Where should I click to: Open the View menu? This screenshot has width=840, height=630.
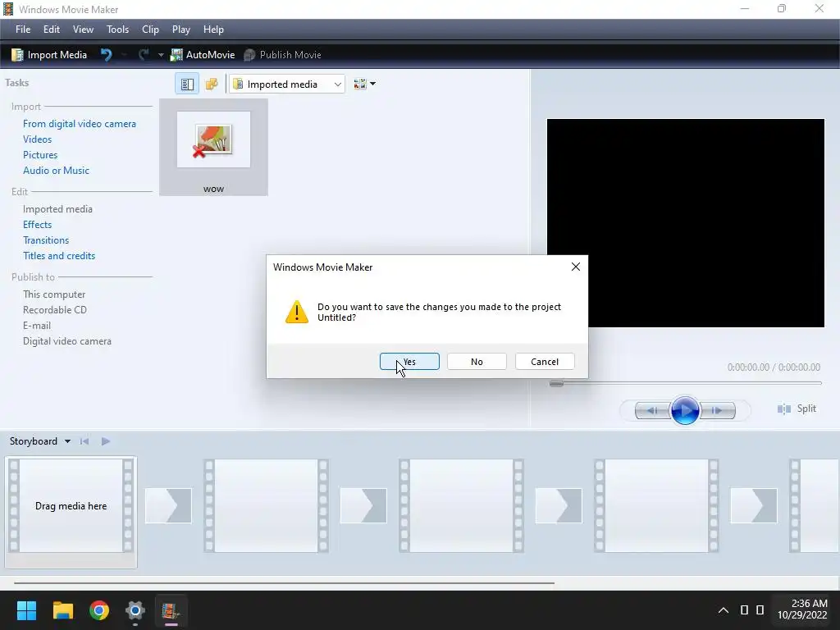click(x=83, y=30)
